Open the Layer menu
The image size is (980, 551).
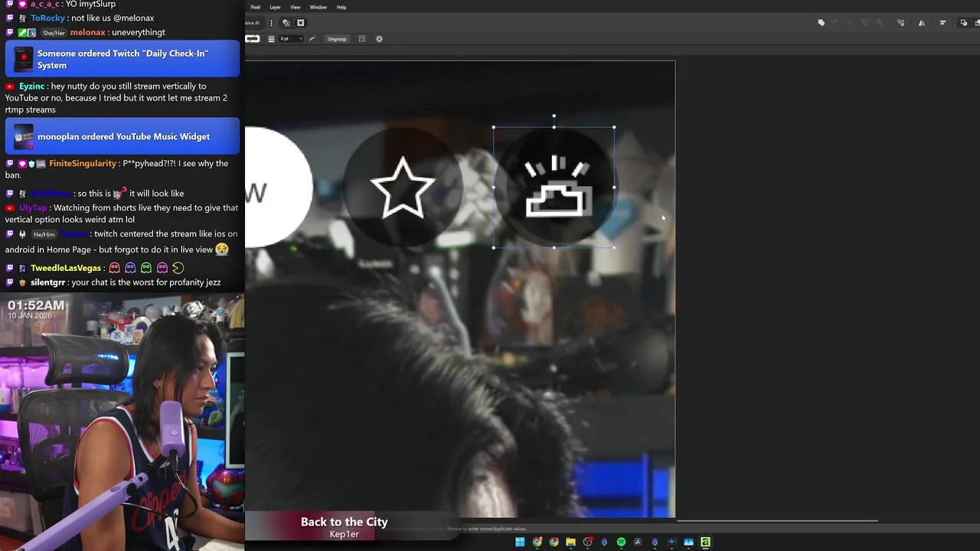click(275, 8)
